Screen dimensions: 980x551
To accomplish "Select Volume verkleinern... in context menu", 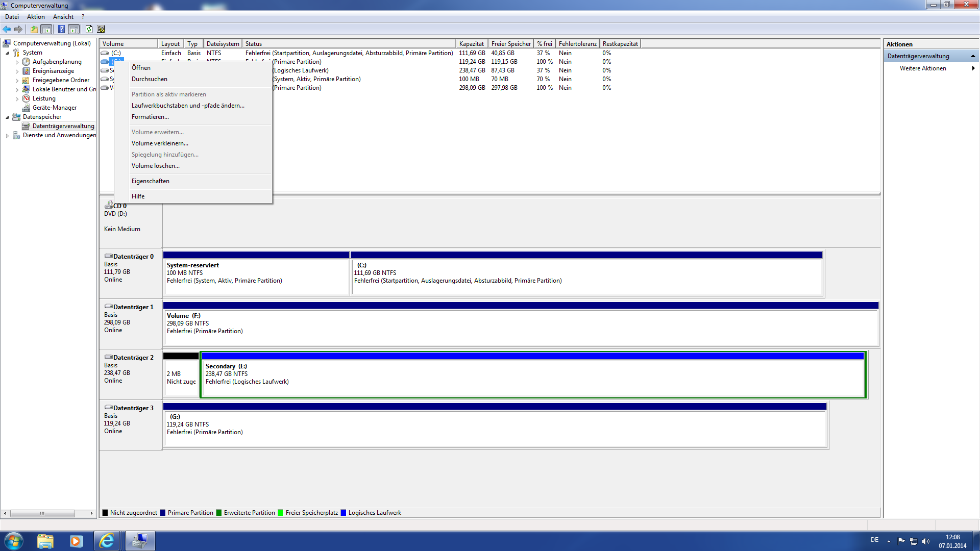I will pyautogui.click(x=160, y=143).
